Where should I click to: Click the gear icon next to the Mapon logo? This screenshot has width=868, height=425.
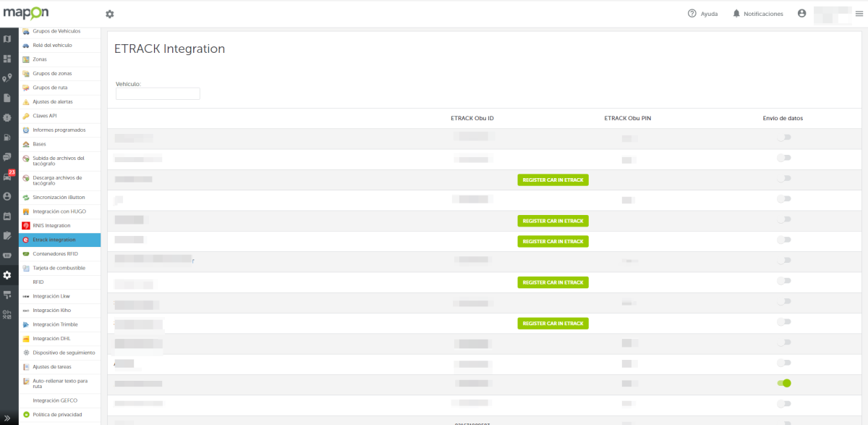[110, 14]
